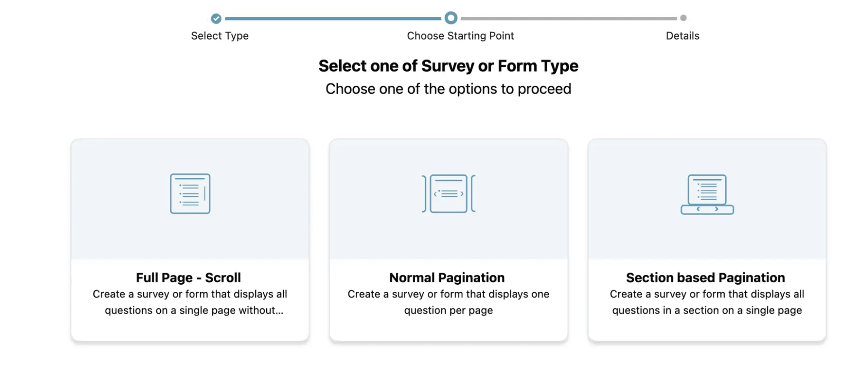Select the Section based Pagination title
868x373 pixels.
(x=705, y=277)
